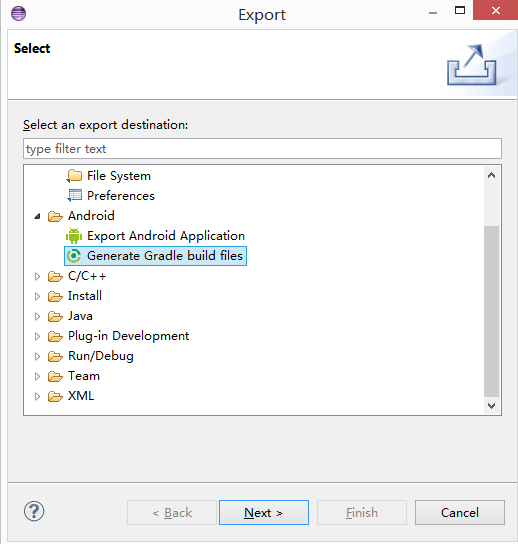The image size is (518, 544).
Task: Close the Export dialog with X
Action: pyautogui.click(x=495, y=10)
